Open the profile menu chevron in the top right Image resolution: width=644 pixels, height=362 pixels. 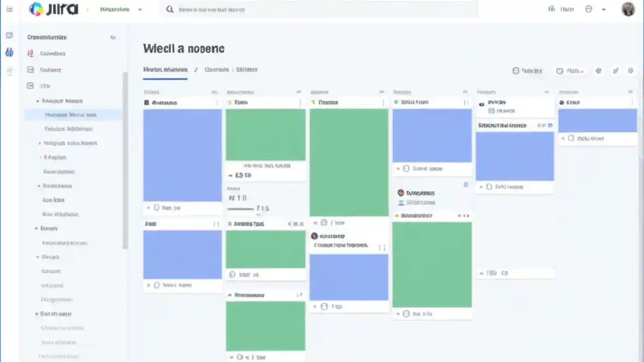pos(604,9)
